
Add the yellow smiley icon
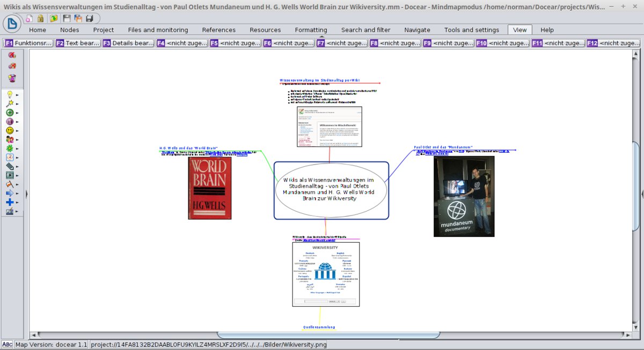click(x=10, y=130)
